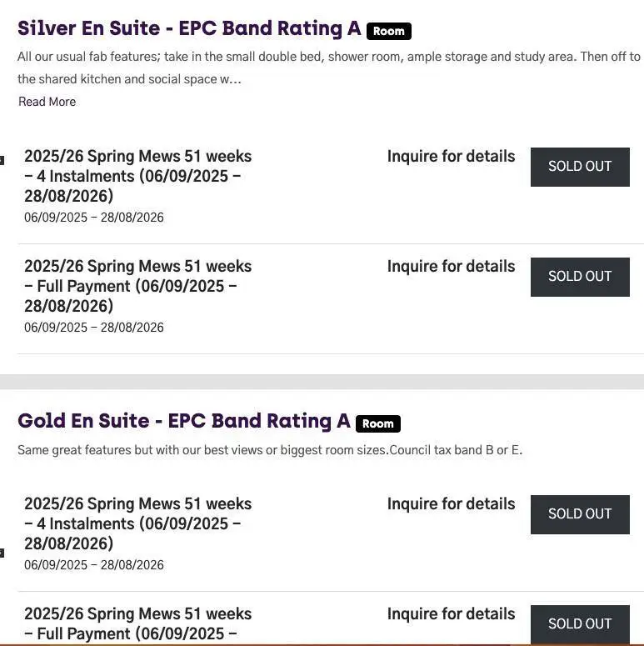
Task: Click Inquire for details on Gold 4 Instalments
Action: click(451, 504)
